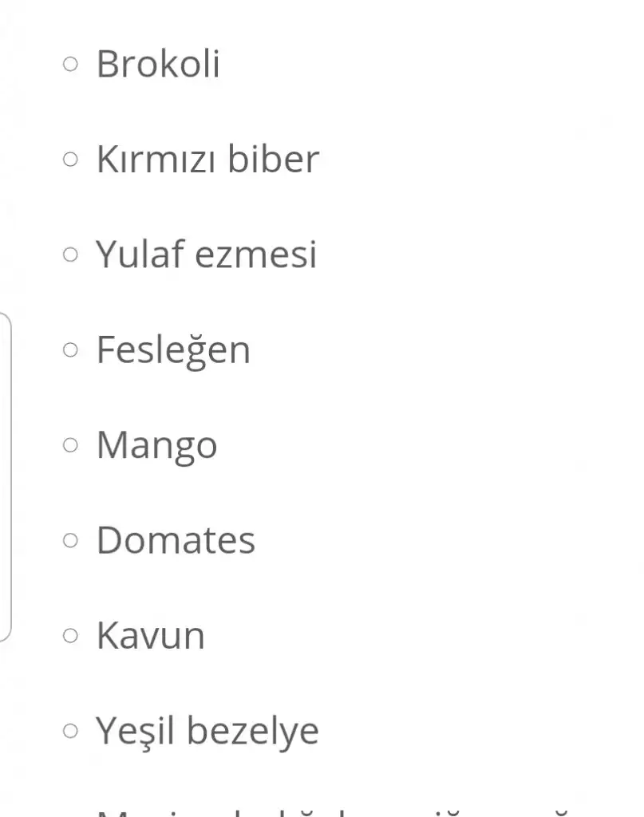The image size is (644, 817).
Task: Select the bullet circle beside Domates
Action: point(70,540)
